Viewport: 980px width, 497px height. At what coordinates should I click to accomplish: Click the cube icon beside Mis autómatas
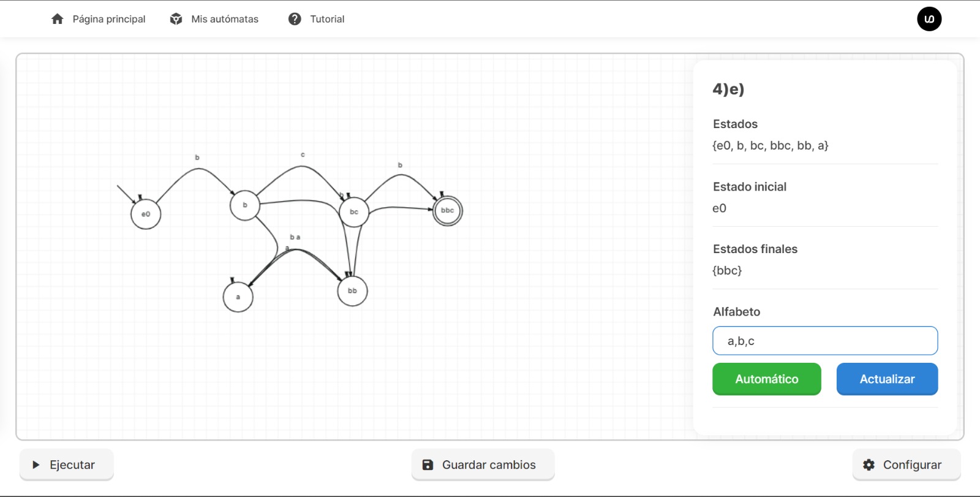click(x=176, y=19)
